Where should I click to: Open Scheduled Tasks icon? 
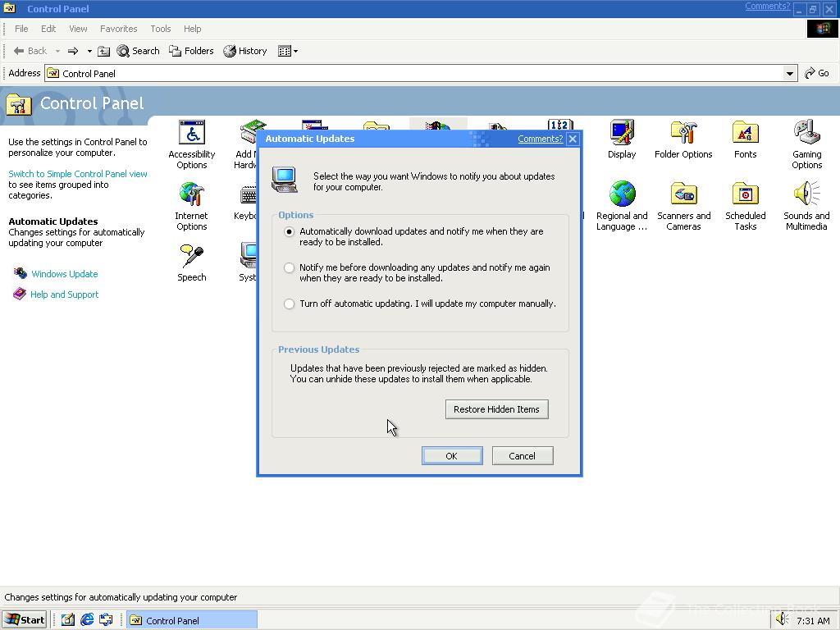tap(745, 206)
